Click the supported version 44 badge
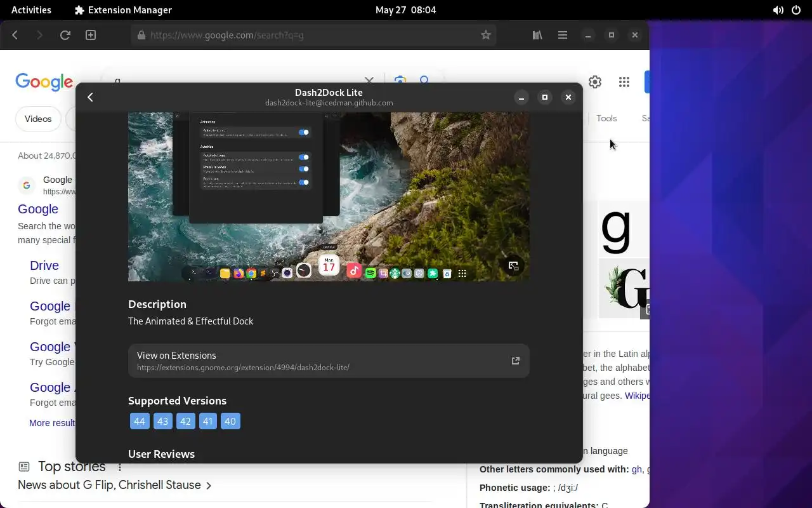Viewport: 812px width, 508px height. coord(140,421)
